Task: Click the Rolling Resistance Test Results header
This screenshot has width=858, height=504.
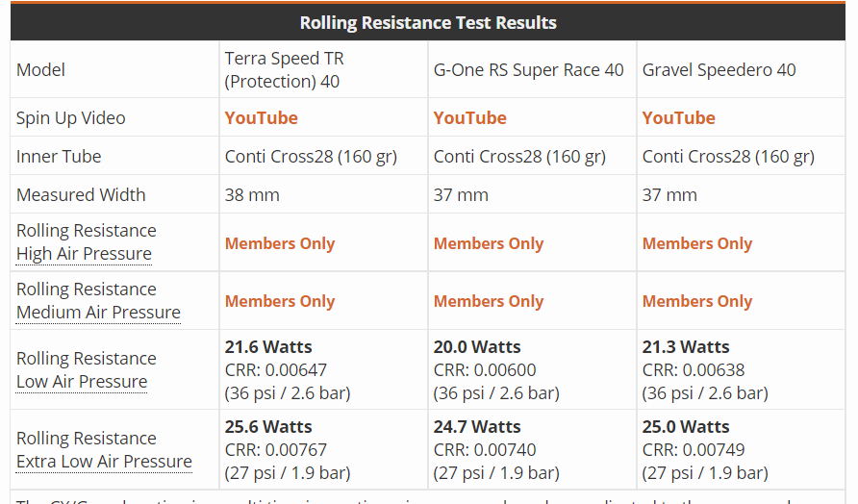Action: 428,22
